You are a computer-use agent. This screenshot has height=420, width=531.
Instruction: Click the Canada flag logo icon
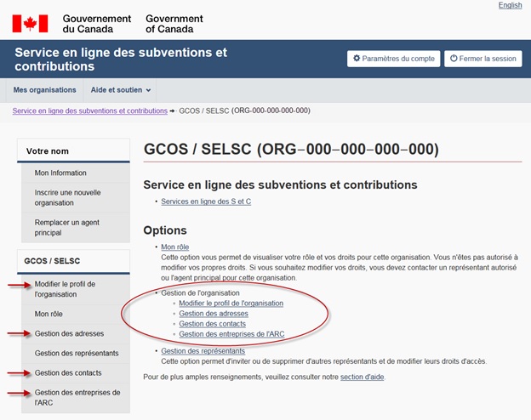(30, 23)
